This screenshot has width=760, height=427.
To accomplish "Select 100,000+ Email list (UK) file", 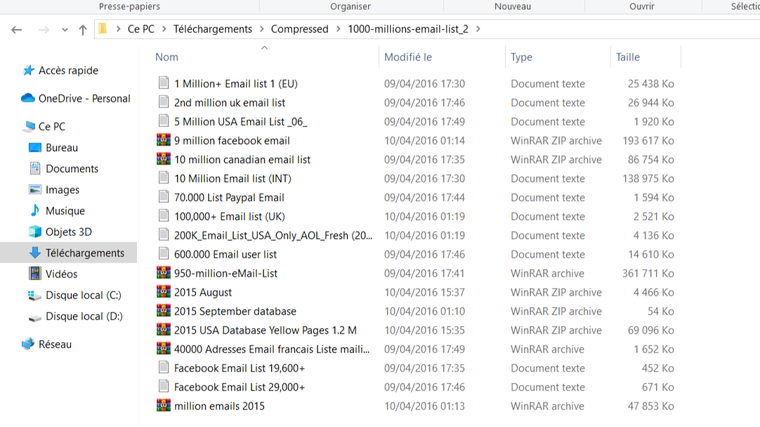I will pos(229,217).
